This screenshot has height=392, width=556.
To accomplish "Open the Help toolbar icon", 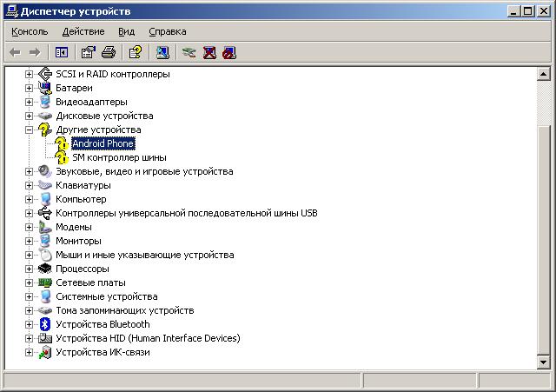I will pos(136,53).
